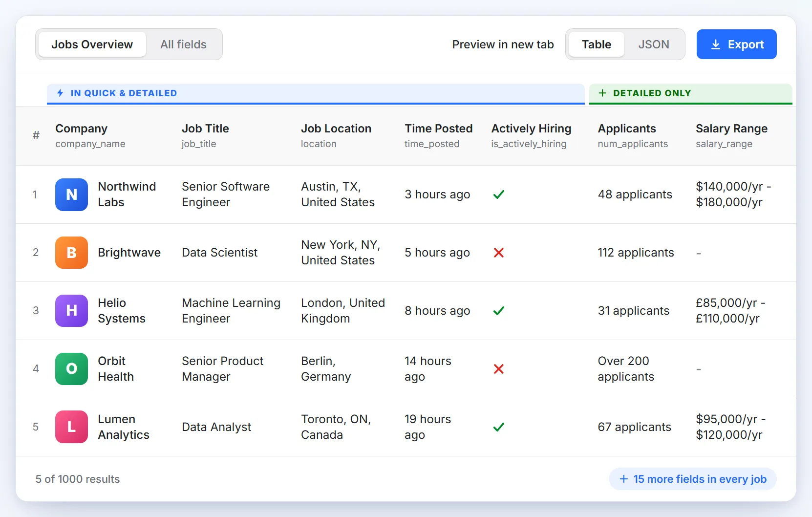Click the £85,000/yr - £110,000/yr salary
Image resolution: width=812 pixels, height=517 pixels.
coord(730,311)
